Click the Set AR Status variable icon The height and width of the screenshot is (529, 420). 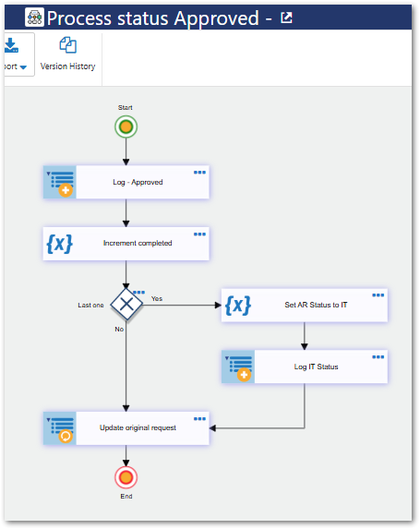pos(238,306)
